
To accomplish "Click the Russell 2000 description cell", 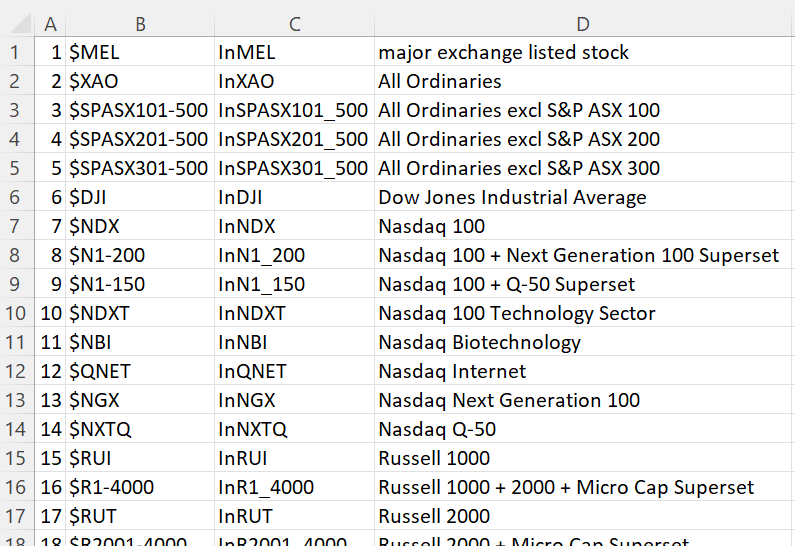I will pos(583,516).
